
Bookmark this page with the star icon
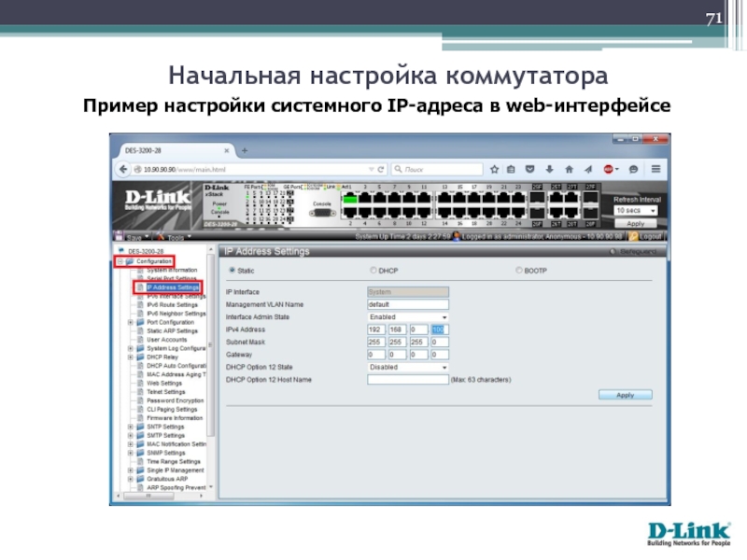click(495, 170)
